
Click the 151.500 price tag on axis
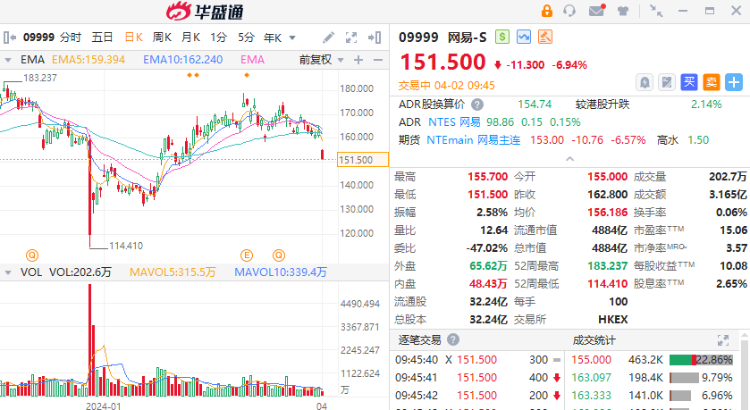[363, 160]
